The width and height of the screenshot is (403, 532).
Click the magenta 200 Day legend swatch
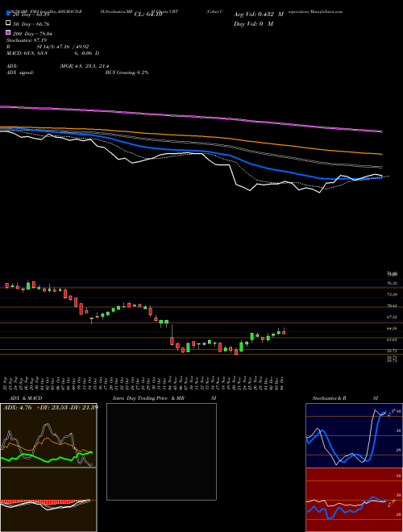point(8,33)
